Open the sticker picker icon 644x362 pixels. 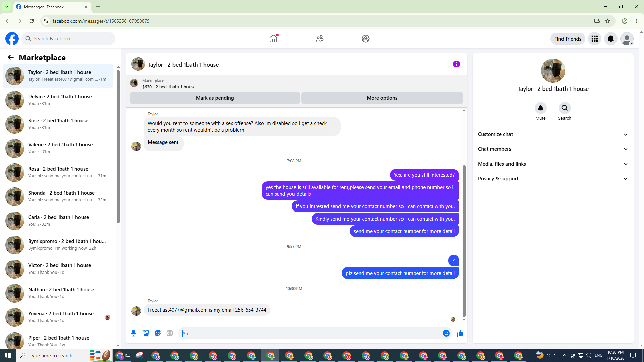pos(158,333)
